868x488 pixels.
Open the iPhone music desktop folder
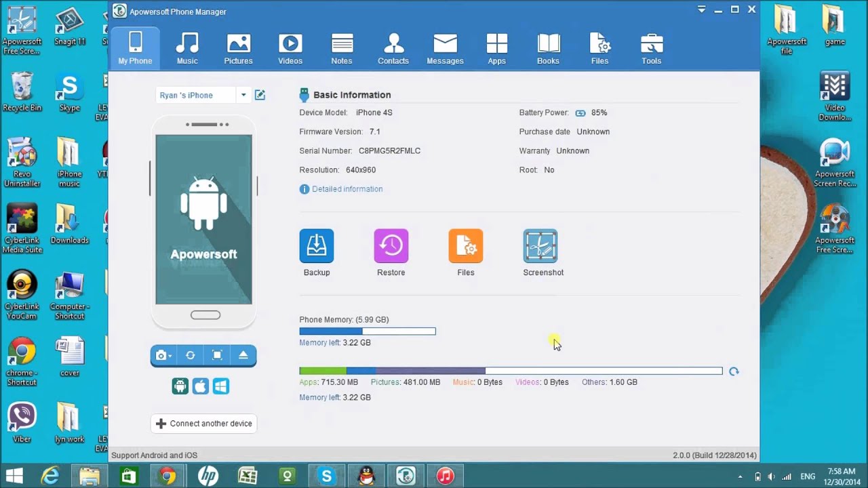pyautogui.click(x=69, y=162)
